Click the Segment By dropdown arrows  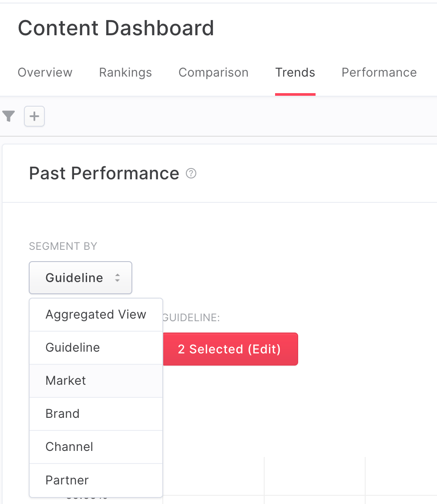pos(118,278)
